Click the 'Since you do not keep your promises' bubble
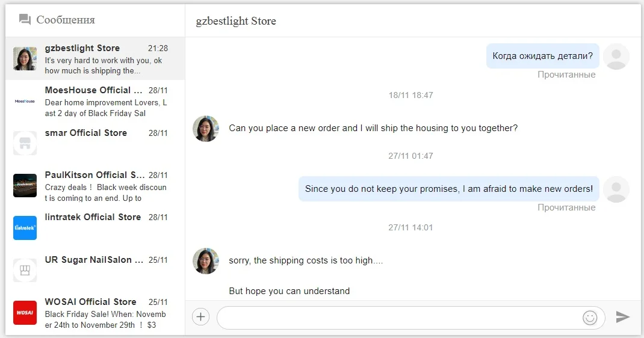Viewport: 644px width, 338px height. [x=448, y=189]
